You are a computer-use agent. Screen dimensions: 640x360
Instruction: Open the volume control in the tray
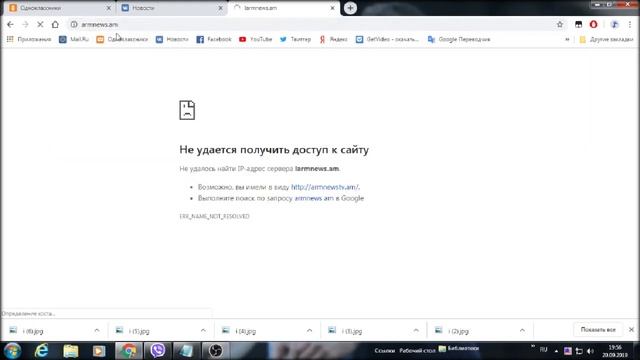click(590, 351)
